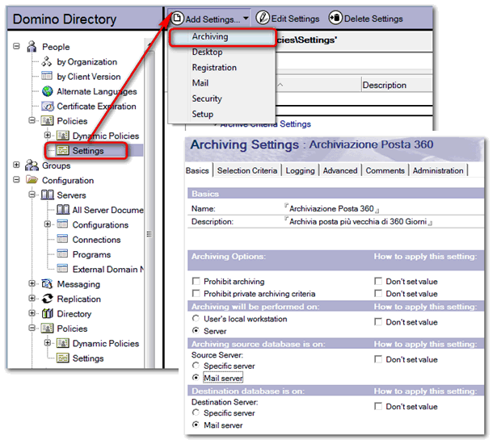Switch to the Selection Criteria tab
This screenshot has height=448, width=501.
tap(247, 170)
